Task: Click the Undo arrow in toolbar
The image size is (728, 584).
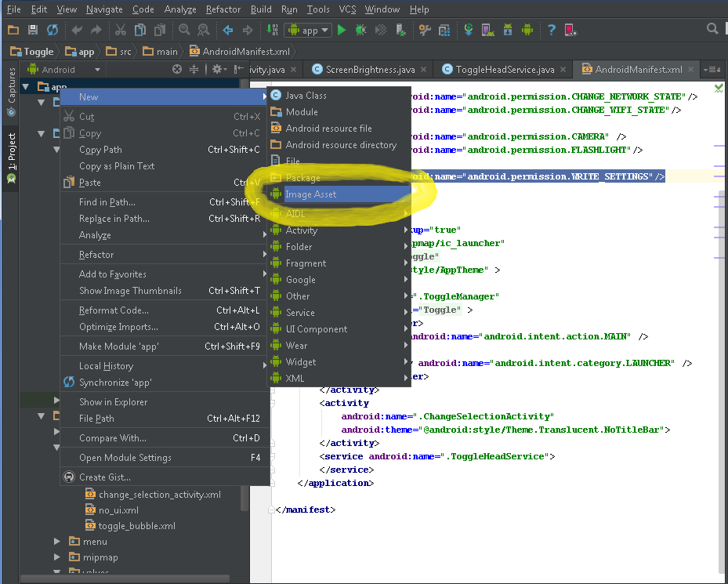Action: [x=76, y=30]
